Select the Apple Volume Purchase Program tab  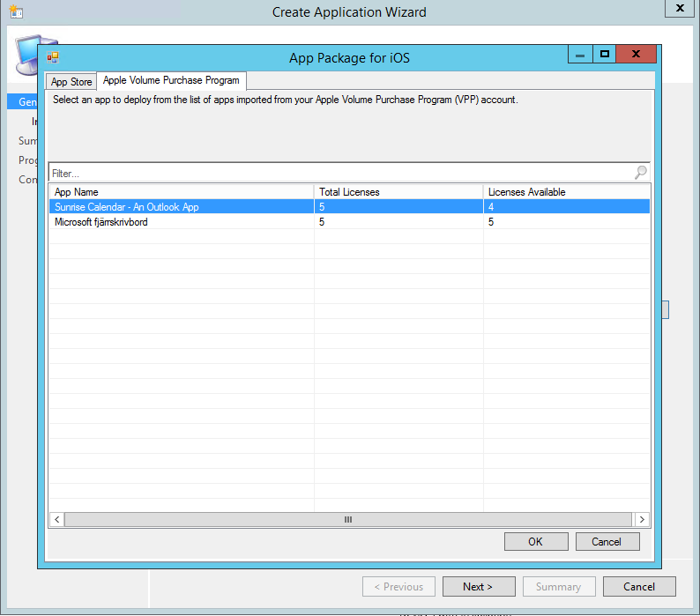pos(171,80)
